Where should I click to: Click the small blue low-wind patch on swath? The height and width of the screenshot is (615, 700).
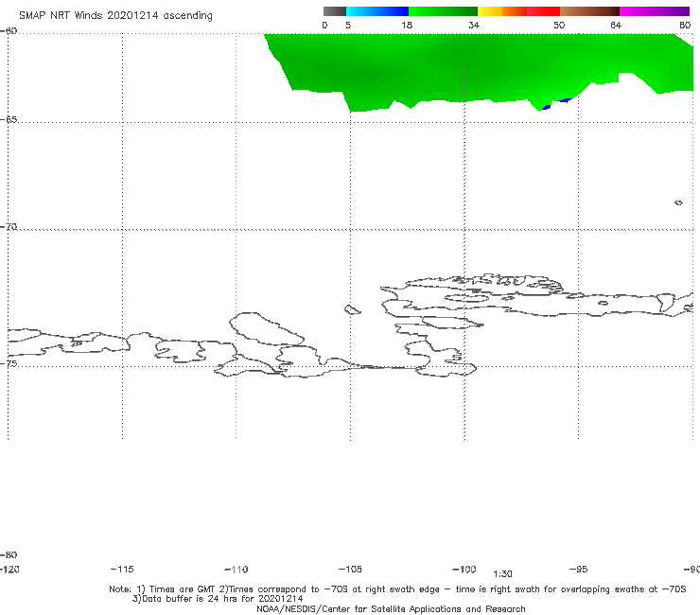click(556, 104)
